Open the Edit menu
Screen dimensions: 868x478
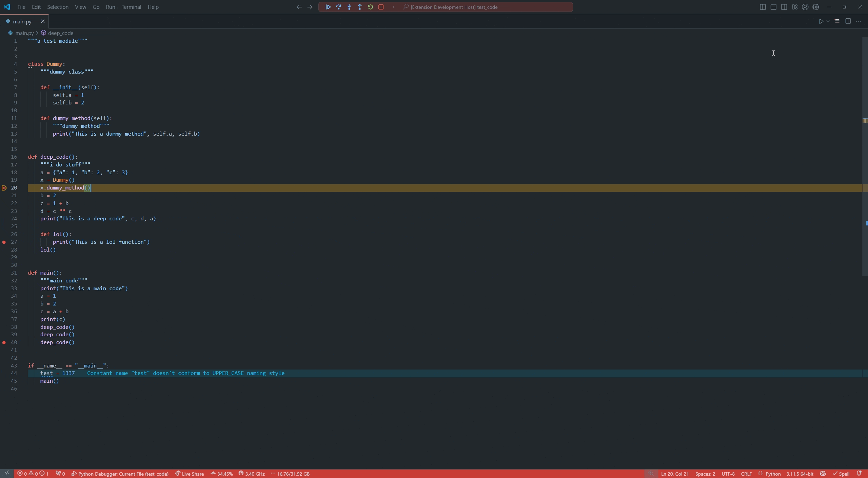pyautogui.click(x=36, y=7)
